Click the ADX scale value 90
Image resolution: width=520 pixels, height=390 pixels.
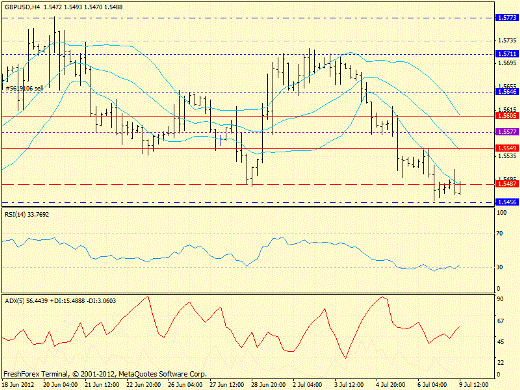pyautogui.click(x=500, y=299)
